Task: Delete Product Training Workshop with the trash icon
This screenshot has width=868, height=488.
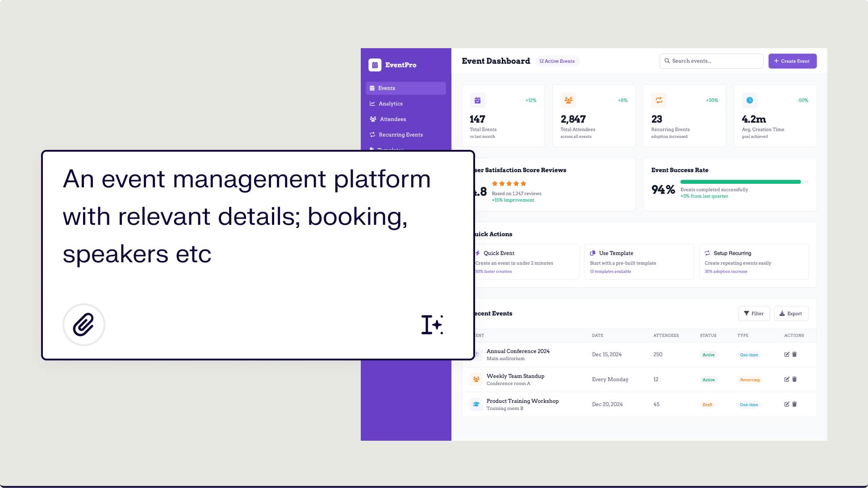Action: coord(794,404)
